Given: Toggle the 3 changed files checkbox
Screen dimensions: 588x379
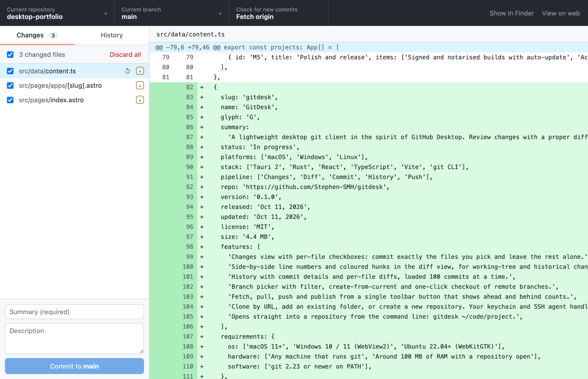Looking at the screenshot, I should click(10, 55).
